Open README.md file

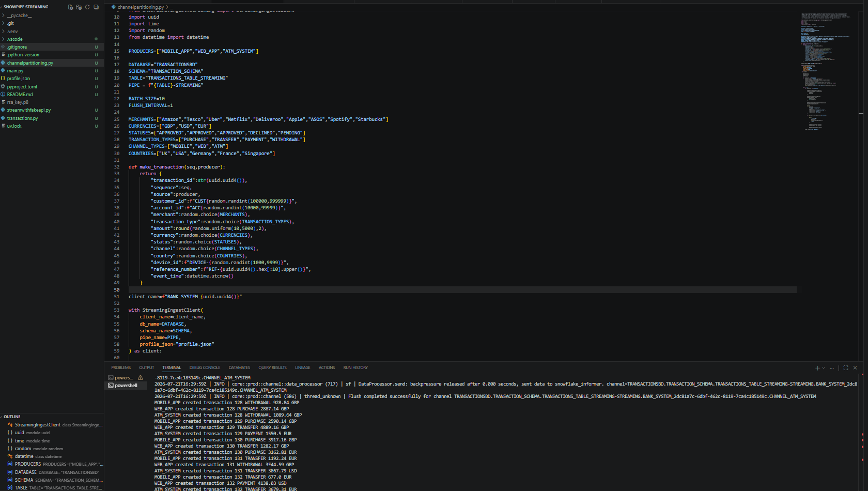pos(52,95)
